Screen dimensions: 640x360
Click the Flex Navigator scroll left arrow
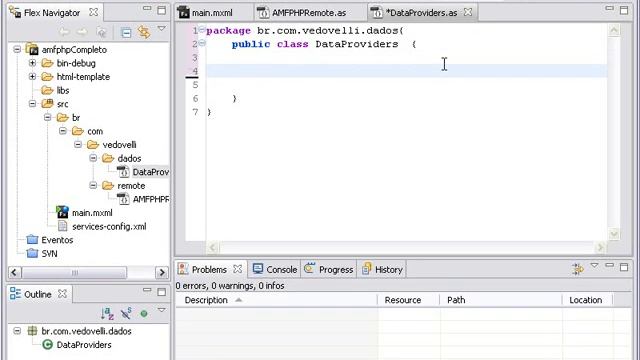[14, 272]
